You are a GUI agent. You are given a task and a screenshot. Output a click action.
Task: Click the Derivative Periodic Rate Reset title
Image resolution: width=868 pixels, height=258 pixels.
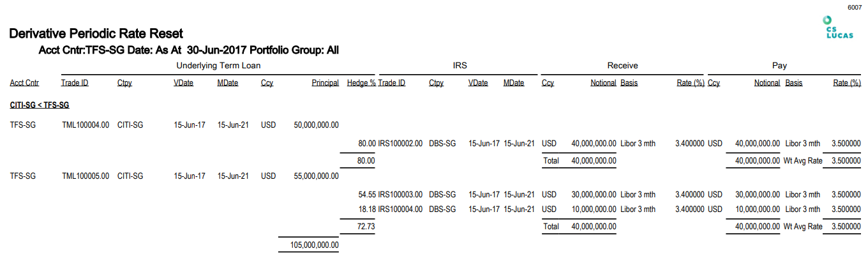click(x=96, y=34)
